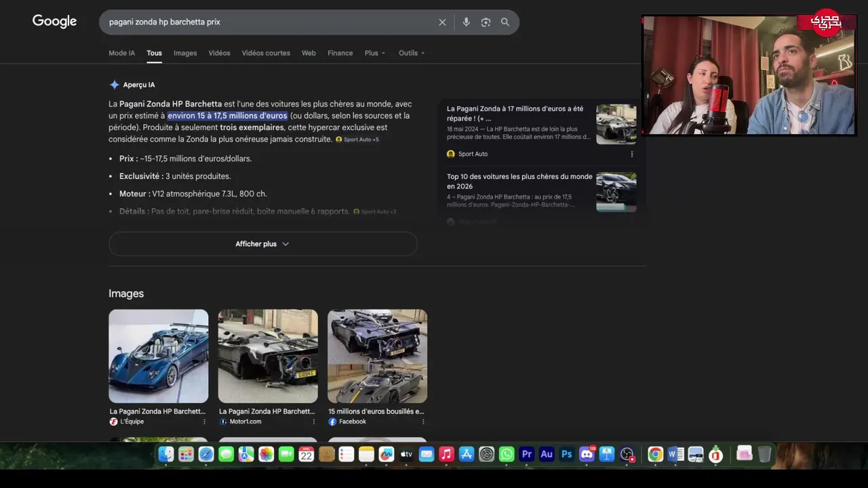Open System Settings from the dock
The width and height of the screenshot is (868, 488).
point(486,455)
